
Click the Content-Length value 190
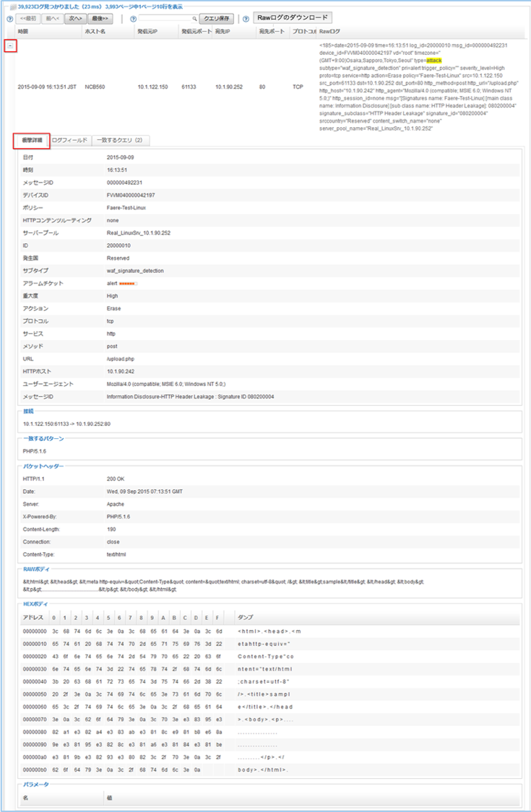pyautogui.click(x=111, y=529)
